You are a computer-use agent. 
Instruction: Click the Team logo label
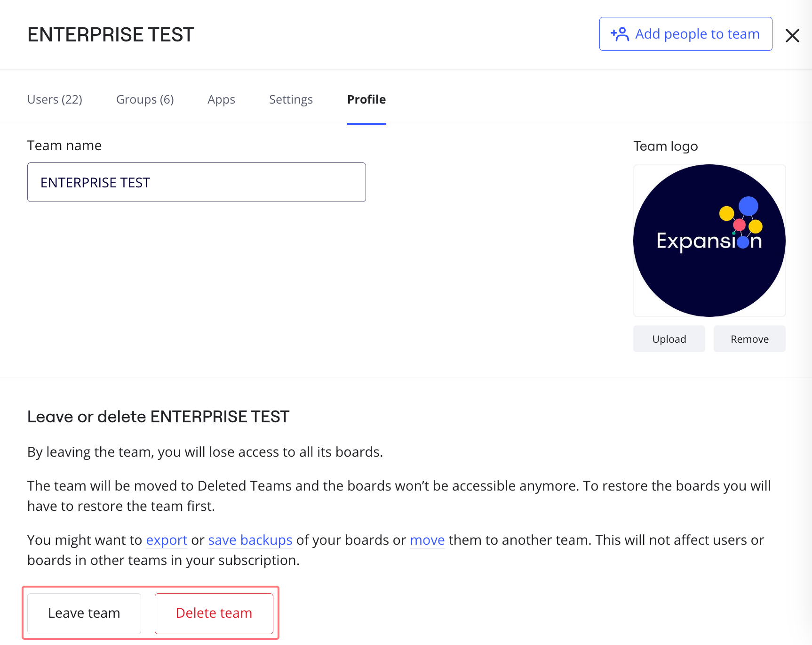coord(665,146)
